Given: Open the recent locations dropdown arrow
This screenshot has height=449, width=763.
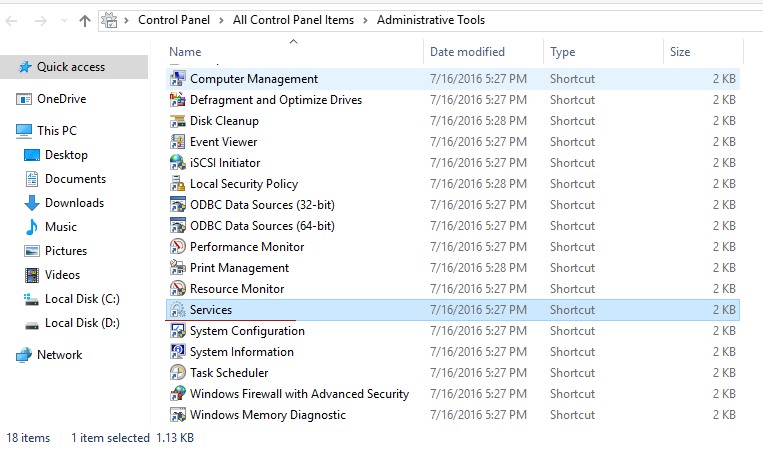Looking at the screenshot, I should click(x=64, y=20).
